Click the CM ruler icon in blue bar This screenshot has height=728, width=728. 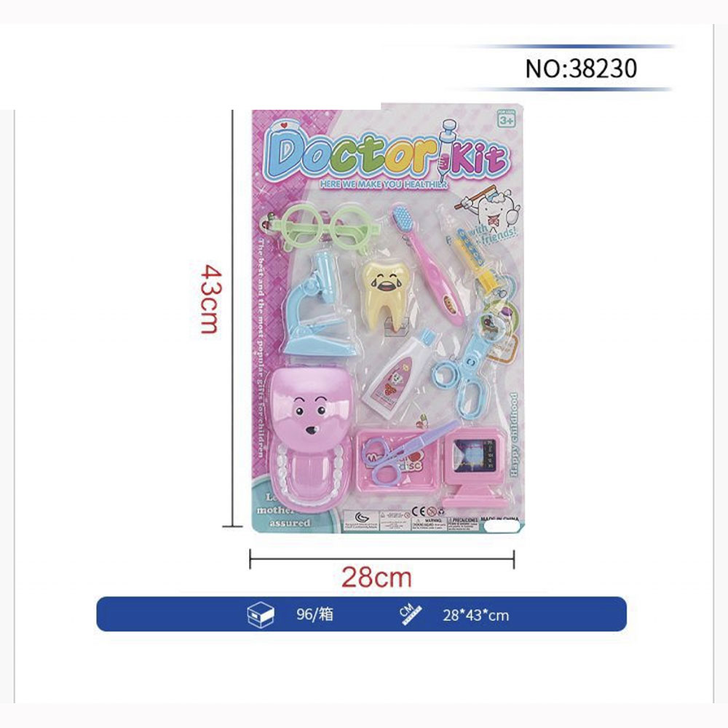[x=411, y=614]
